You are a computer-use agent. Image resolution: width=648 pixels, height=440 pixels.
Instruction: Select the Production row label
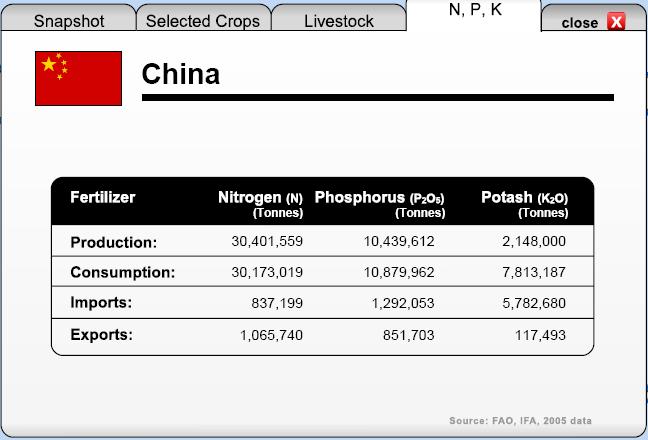(114, 242)
